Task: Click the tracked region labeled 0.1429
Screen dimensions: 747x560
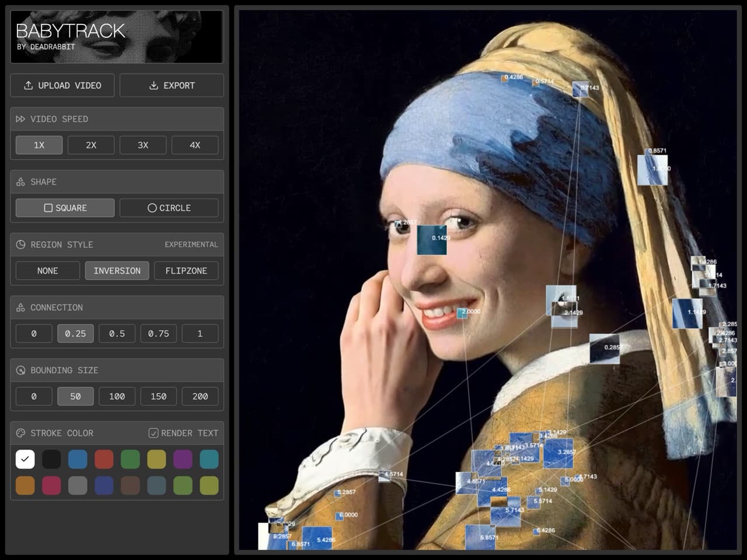Action: pyautogui.click(x=432, y=240)
